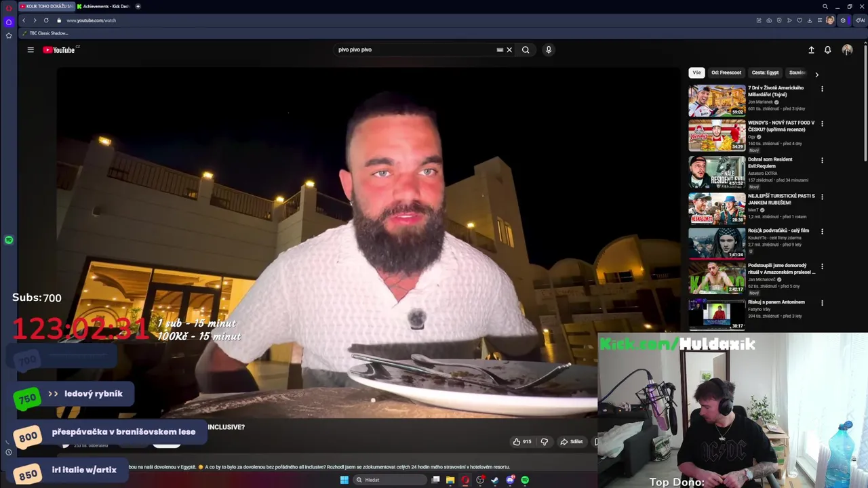The image size is (868, 488).
Task: Go forward with the browser forward arrow
Action: [35, 20]
